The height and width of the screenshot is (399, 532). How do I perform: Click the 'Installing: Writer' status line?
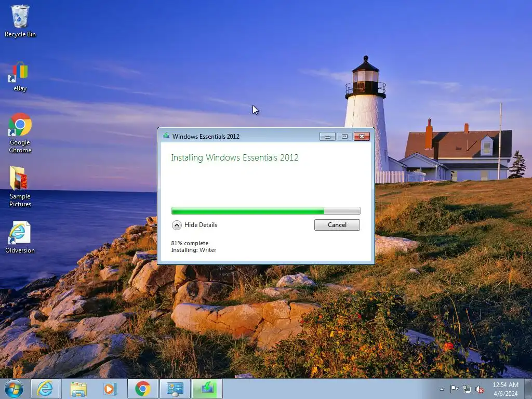point(193,250)
